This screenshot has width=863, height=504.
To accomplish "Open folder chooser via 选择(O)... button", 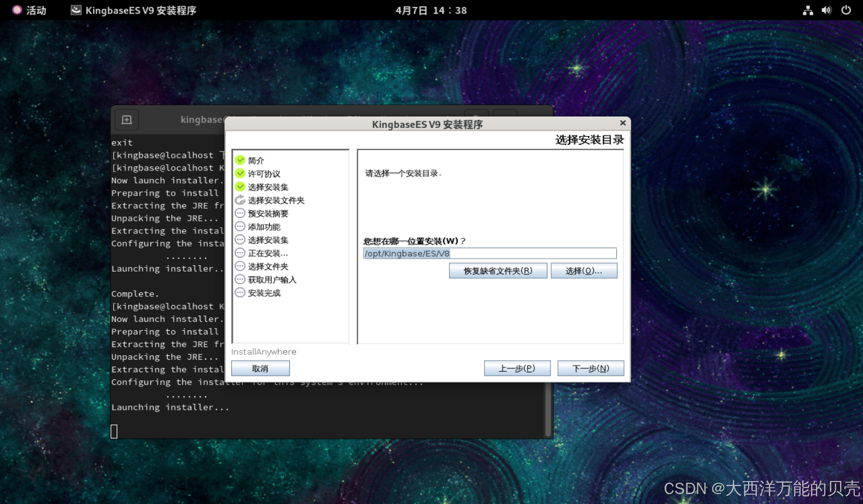I will (x=584, y=271).
